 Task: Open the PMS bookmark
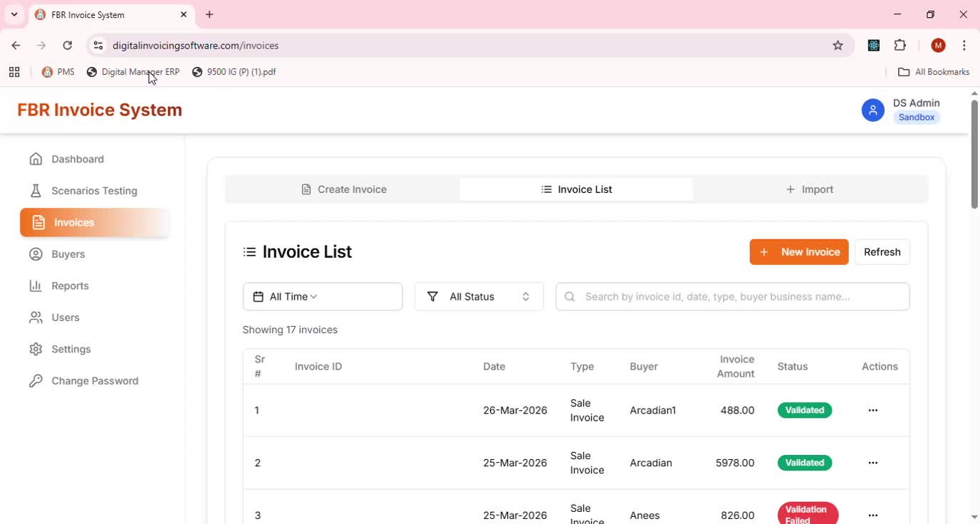58,72
